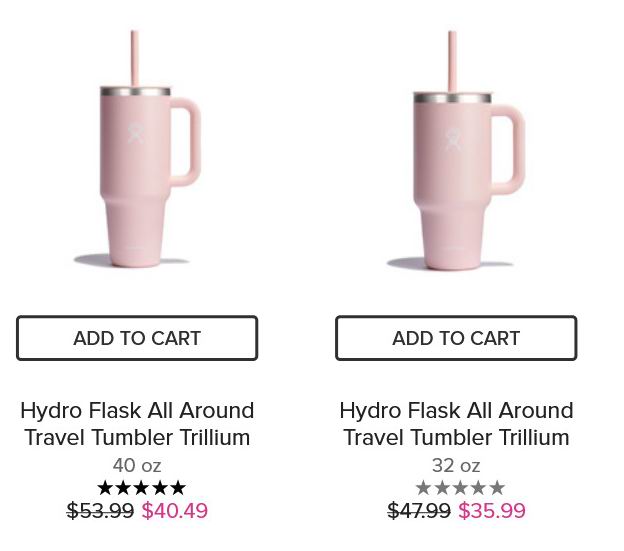Add the 40 oz tumbler to cart

(x=137, y=338)
